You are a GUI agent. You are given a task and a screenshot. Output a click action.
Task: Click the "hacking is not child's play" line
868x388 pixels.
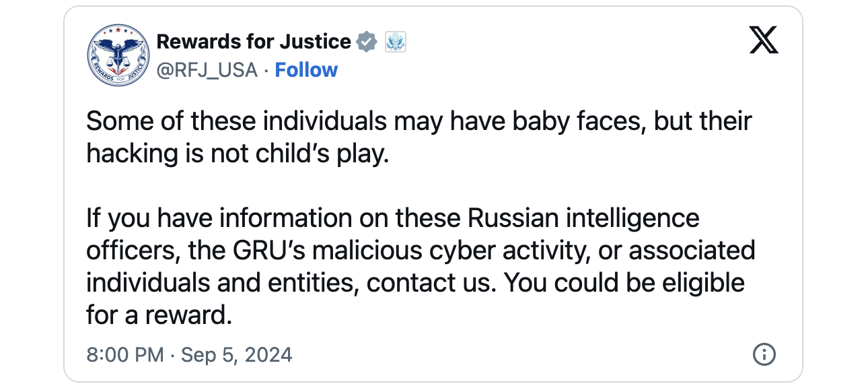click(x=238, y=154)
